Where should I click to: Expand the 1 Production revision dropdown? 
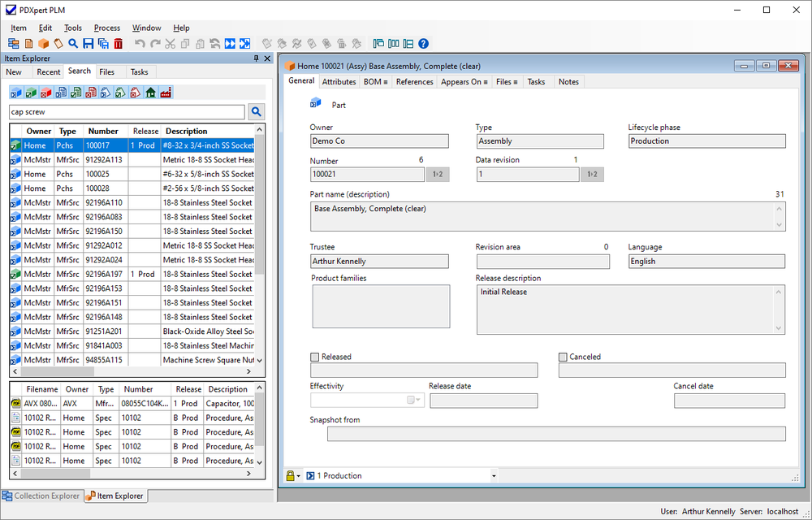click(x=493, y=476)
